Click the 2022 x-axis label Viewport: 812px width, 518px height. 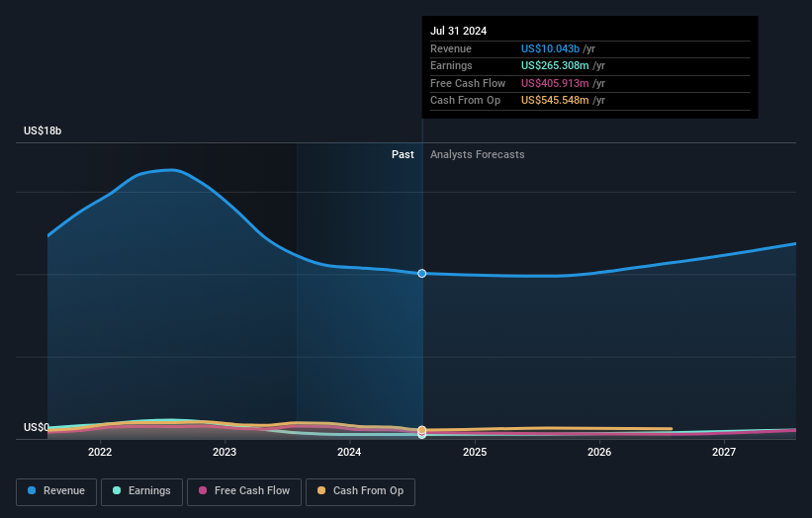100,452
